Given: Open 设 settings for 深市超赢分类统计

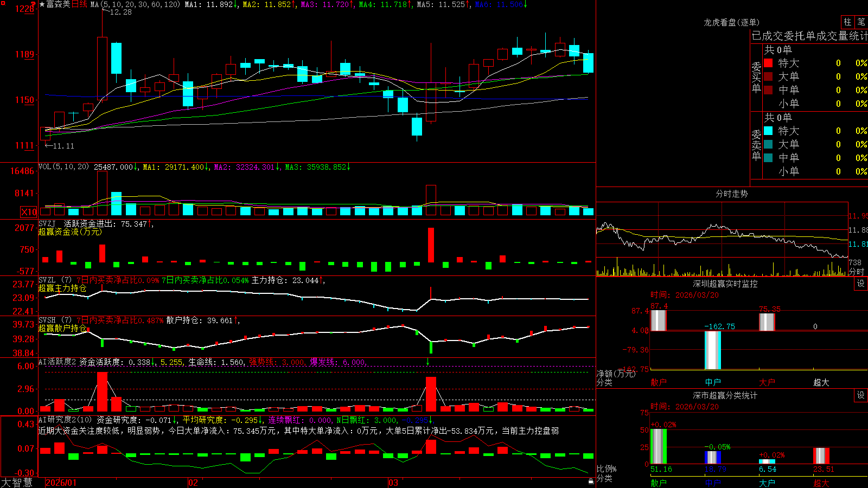Looking at the screenshot, I should (861, 395).
